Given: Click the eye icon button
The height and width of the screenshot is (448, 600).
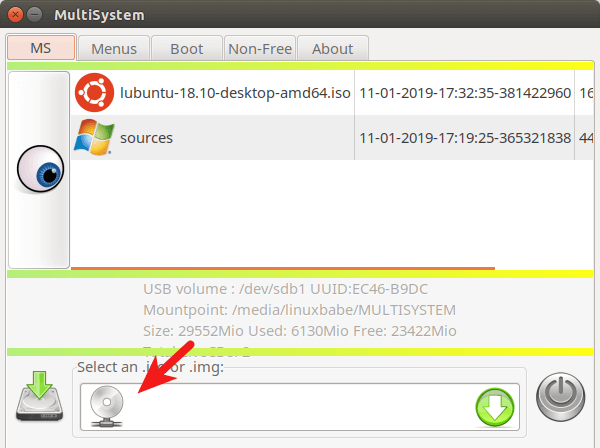Looking at the screenshot, I should [x=40, y=171].
